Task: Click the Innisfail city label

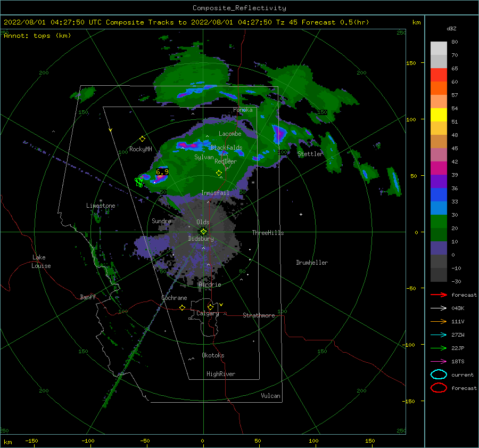Action: [215, 193]
